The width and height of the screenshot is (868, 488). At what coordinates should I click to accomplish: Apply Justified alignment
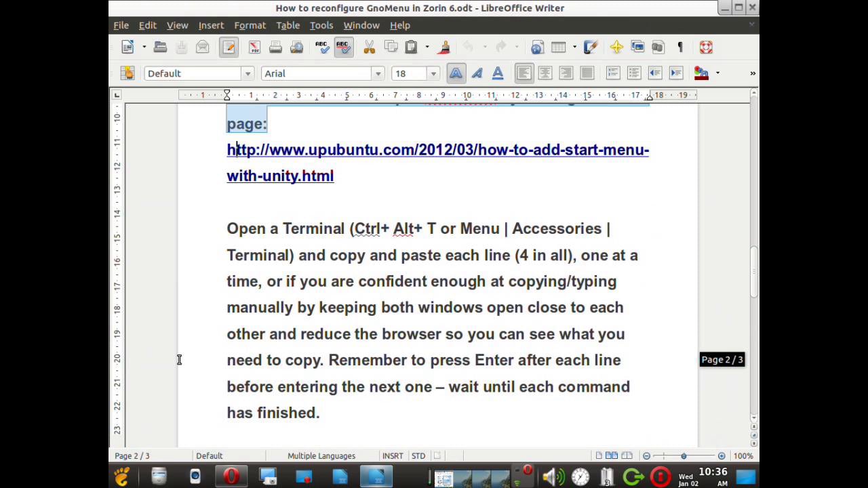pos(587,73)
